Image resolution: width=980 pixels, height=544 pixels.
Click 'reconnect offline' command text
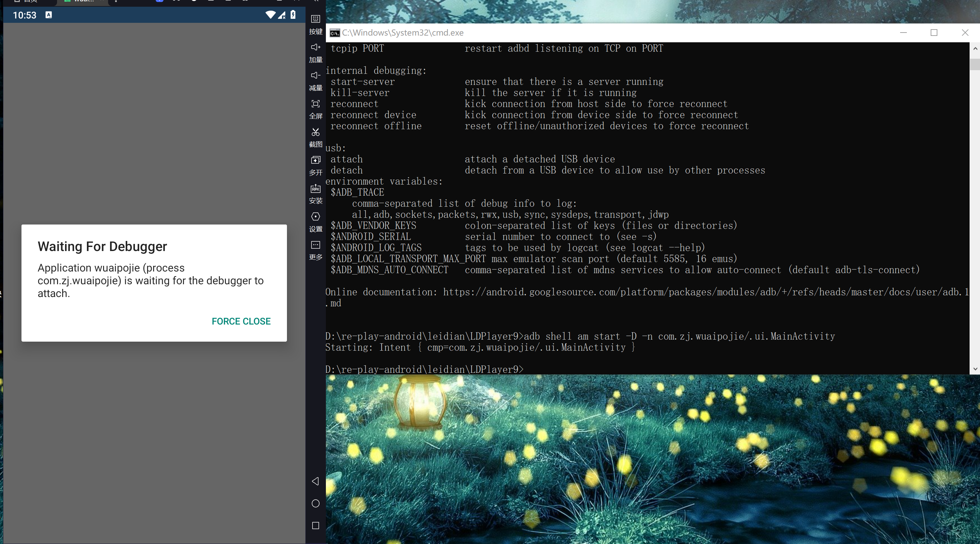376,126
